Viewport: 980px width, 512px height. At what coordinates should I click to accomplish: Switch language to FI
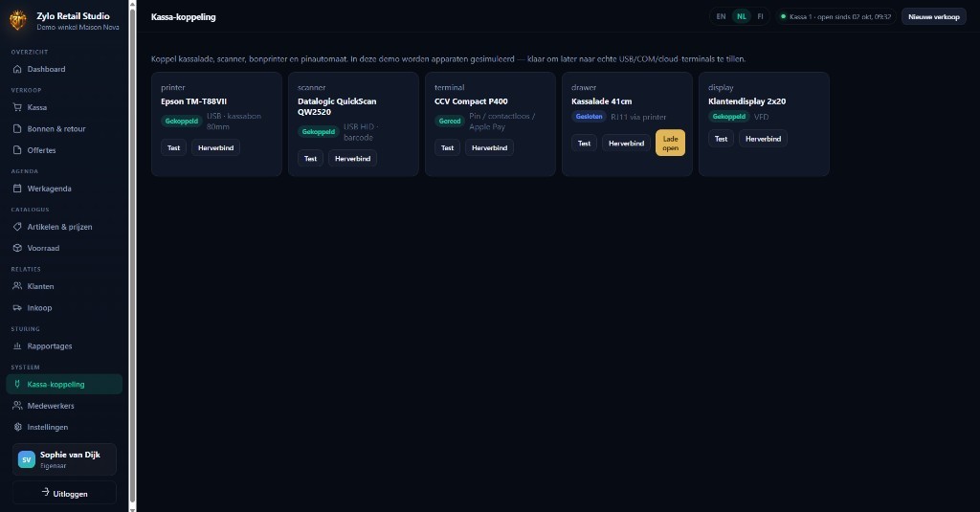[x=760, y=17]
